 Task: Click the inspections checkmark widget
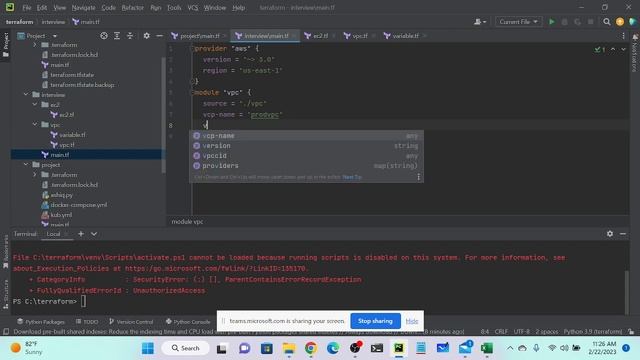coord(600,49)
